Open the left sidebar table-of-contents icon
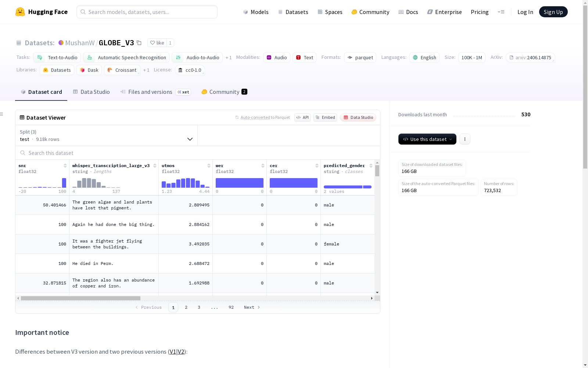 pos(1,114)
